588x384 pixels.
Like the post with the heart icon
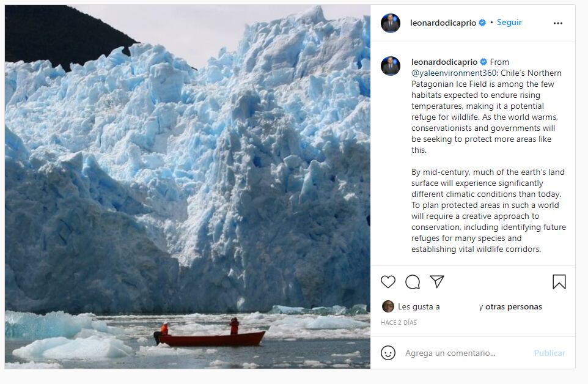[388, 282]
